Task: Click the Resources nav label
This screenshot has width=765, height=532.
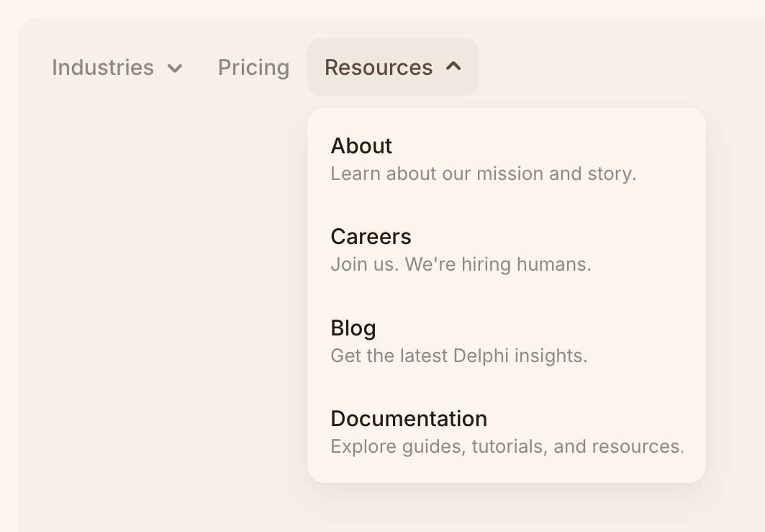Action: 379,67
